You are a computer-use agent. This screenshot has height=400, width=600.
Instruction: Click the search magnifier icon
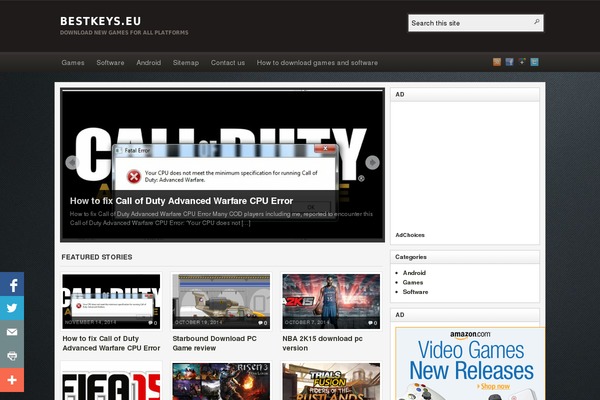coord(537,22)
